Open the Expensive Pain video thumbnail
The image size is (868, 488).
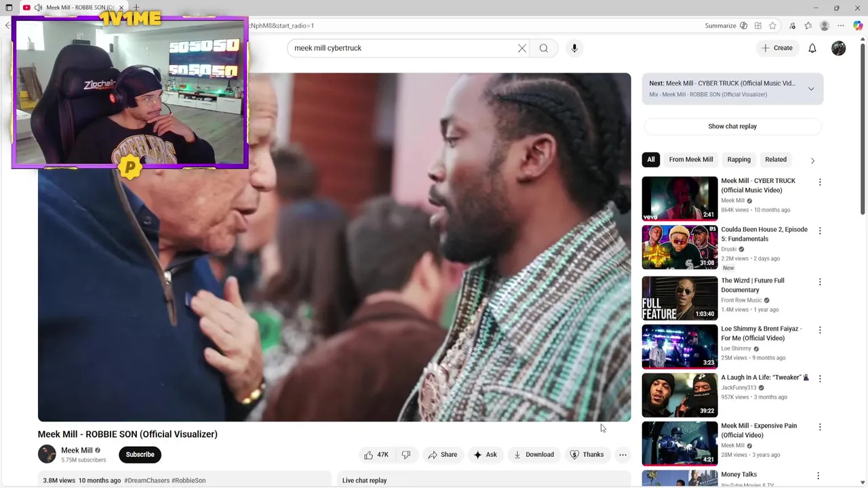pyautogui.click(x=679, y=444)
